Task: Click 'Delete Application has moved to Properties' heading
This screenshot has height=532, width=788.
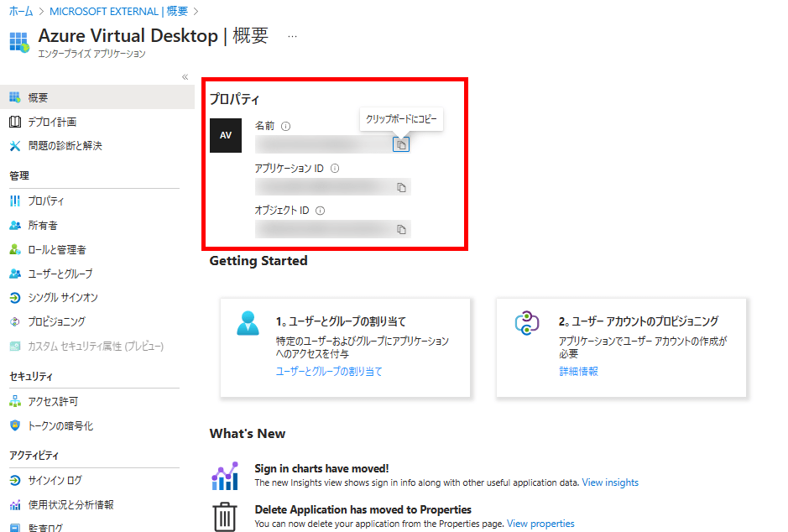Action: click(x=363, y=510)
